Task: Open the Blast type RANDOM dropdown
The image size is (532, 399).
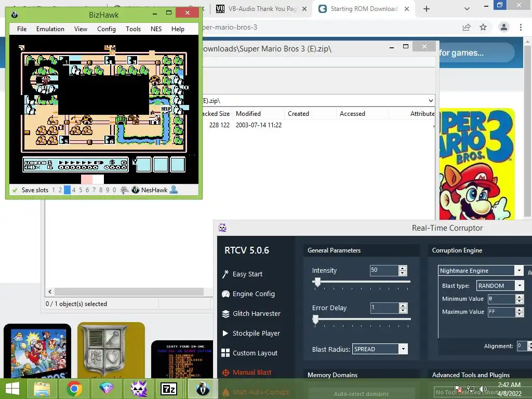Action: 520,286
